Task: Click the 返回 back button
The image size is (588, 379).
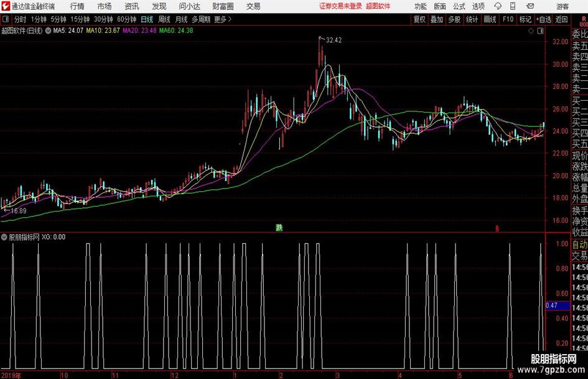Action: click(x=561, y=19)
